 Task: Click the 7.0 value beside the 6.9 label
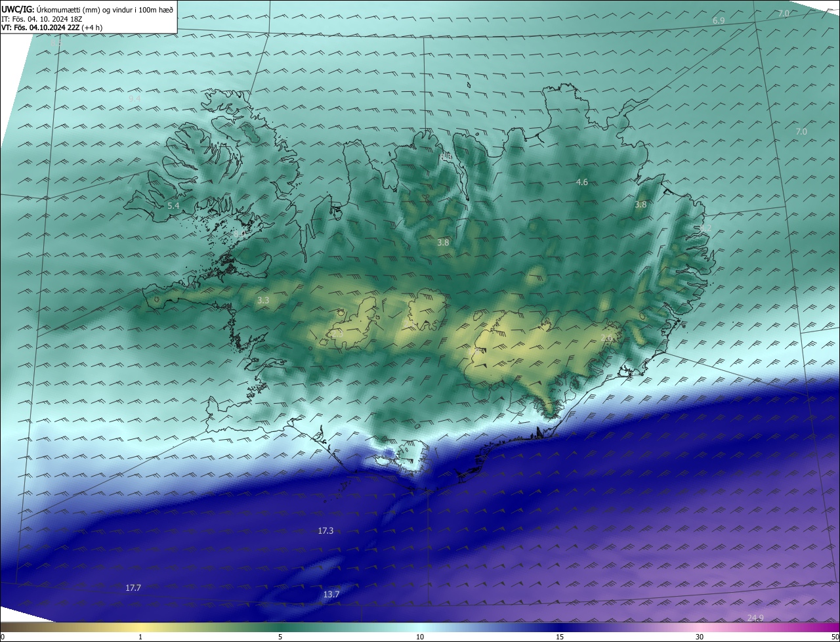(784, 13)
